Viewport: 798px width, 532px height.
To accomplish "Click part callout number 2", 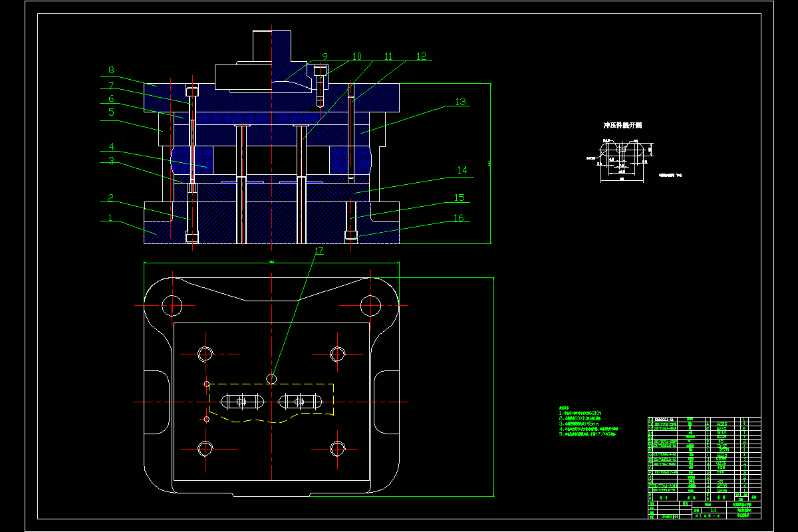I will (111, 198).
